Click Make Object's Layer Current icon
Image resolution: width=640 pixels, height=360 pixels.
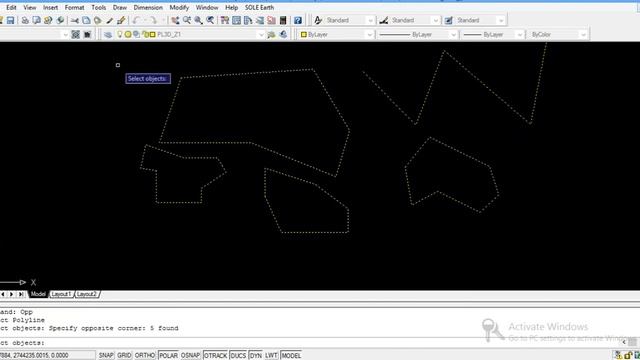(x=271, y=35)
